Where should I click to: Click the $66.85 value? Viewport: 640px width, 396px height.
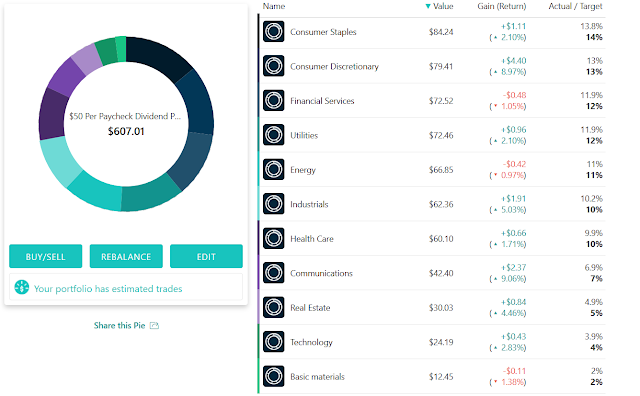441,170
